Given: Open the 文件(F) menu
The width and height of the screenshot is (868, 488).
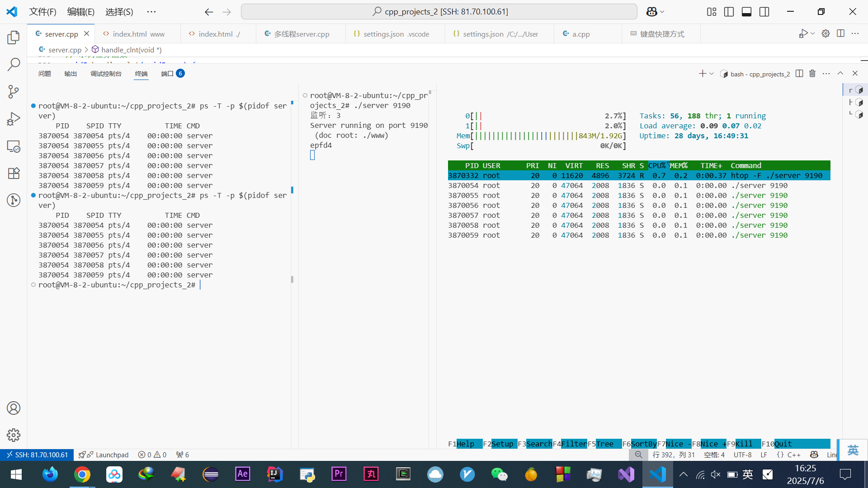Looking at the screenshot, I should [42, 12].
